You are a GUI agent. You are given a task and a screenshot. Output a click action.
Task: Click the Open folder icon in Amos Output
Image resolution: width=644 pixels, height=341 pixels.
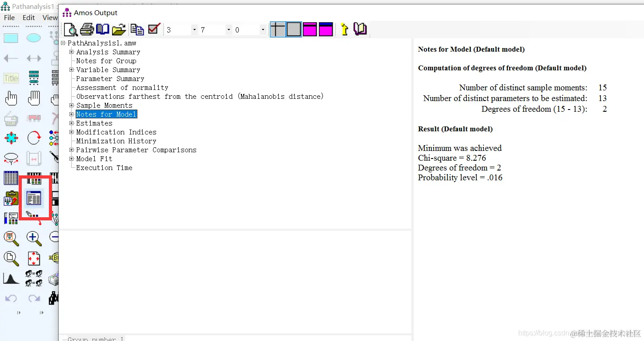point(119,30)
